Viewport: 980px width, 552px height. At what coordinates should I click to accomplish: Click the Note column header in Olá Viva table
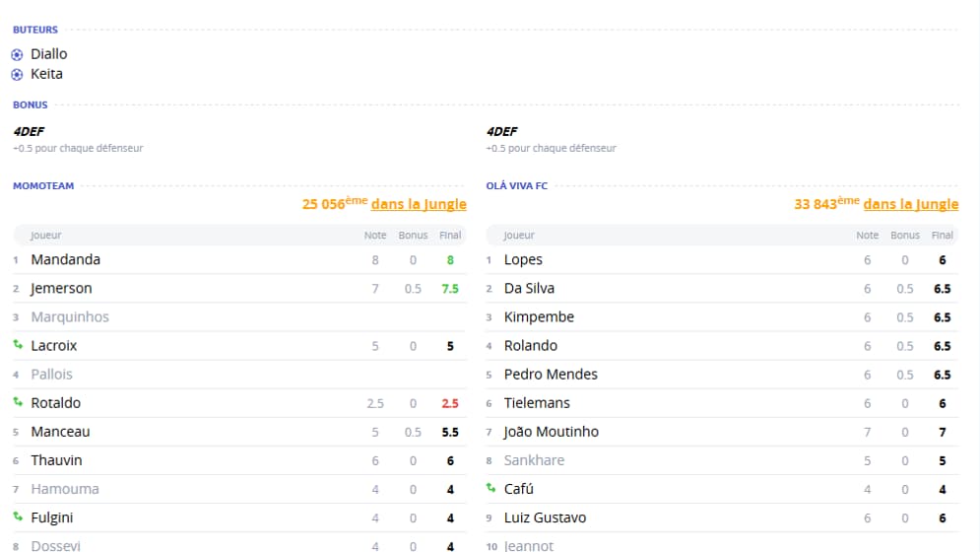click(x=868, y=236)
